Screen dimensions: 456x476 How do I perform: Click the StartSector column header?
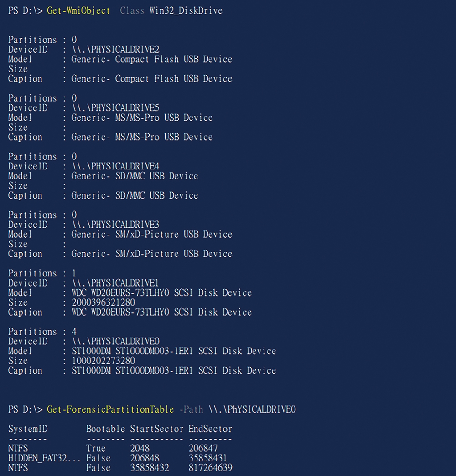click(156, 429)
